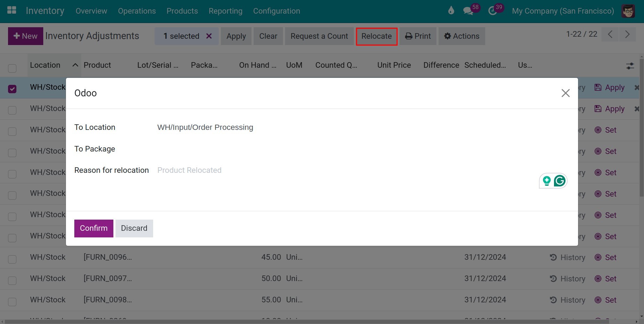Click the Grammarly lightbulb suggestion icon
The height and width of the screenshot is (324, 644).
[x=547, y=181]
